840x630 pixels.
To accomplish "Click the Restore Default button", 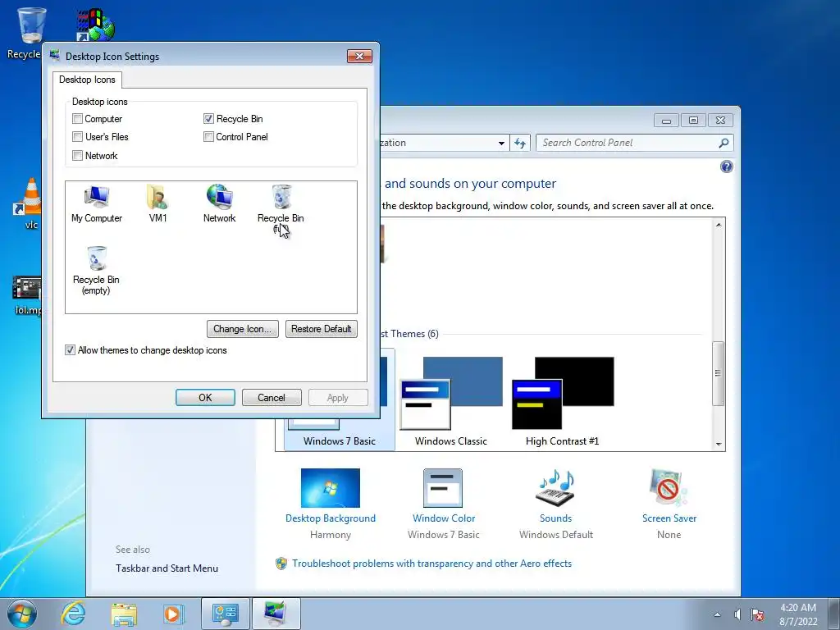I will coord(322,329).
